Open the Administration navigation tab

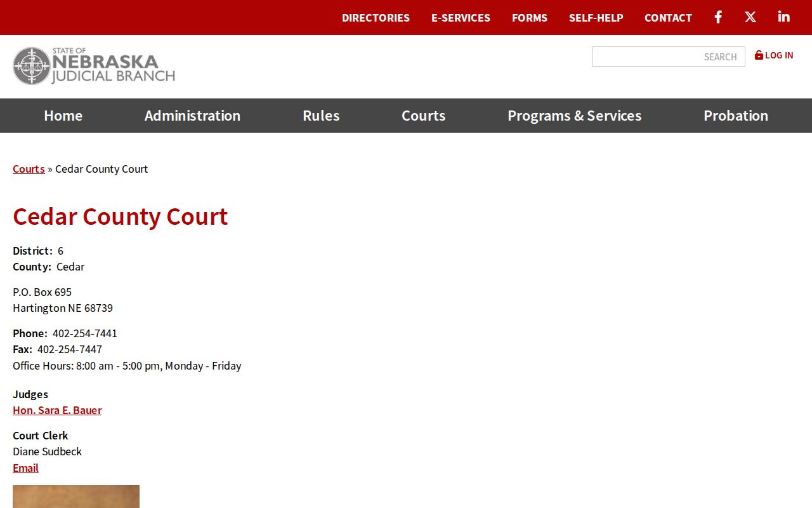pyautogui.click(x=192, y=116)
